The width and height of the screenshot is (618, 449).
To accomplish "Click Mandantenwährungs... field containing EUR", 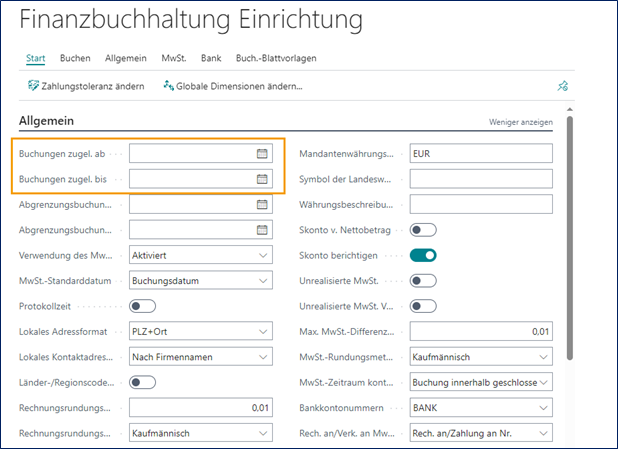I will [481, 154].
